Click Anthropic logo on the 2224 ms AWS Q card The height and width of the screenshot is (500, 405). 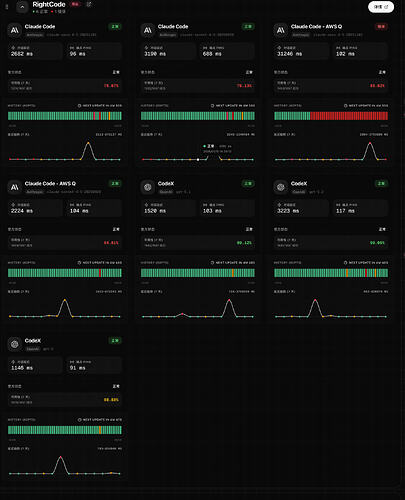click(15, 187)
